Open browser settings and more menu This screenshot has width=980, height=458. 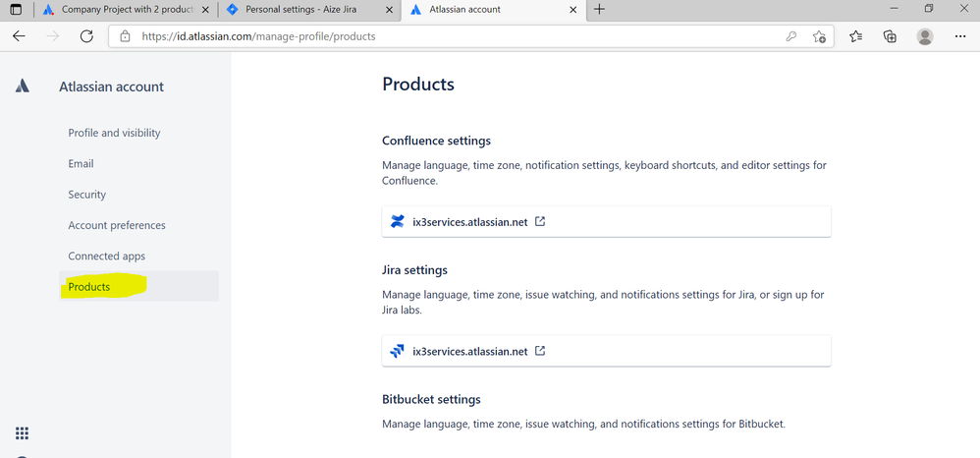[960, 36]
